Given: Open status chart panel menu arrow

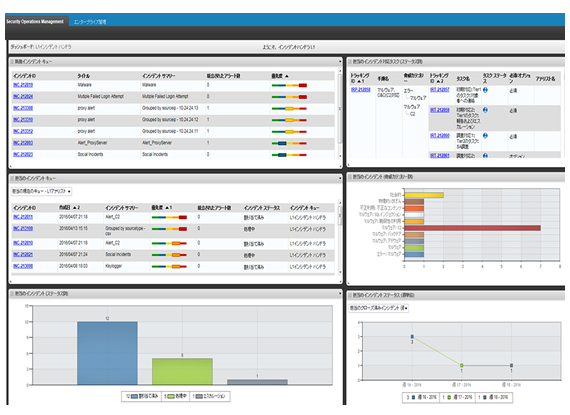Looking at the screenshot, I should point(340,293).
